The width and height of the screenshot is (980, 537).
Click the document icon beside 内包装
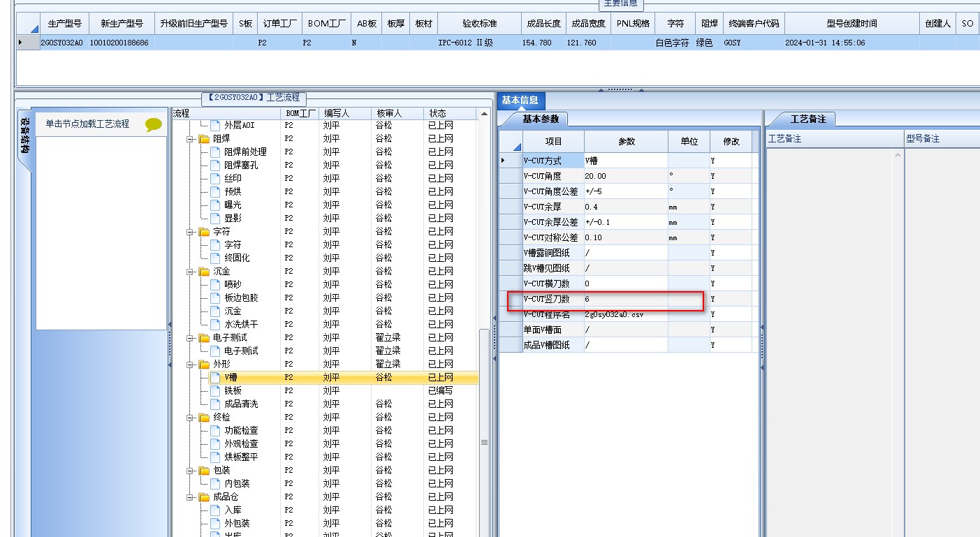pyautogui.click(x=215, y=483)
